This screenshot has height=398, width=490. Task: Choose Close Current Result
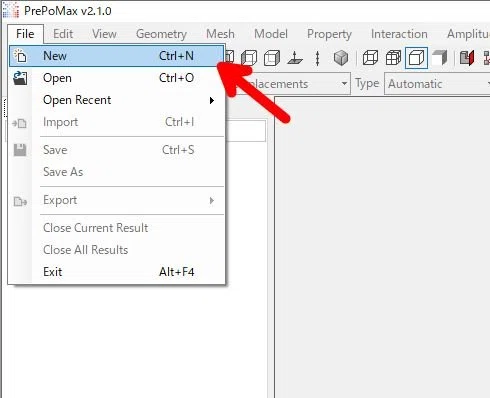pyautogui.click(x=116, y=228)
